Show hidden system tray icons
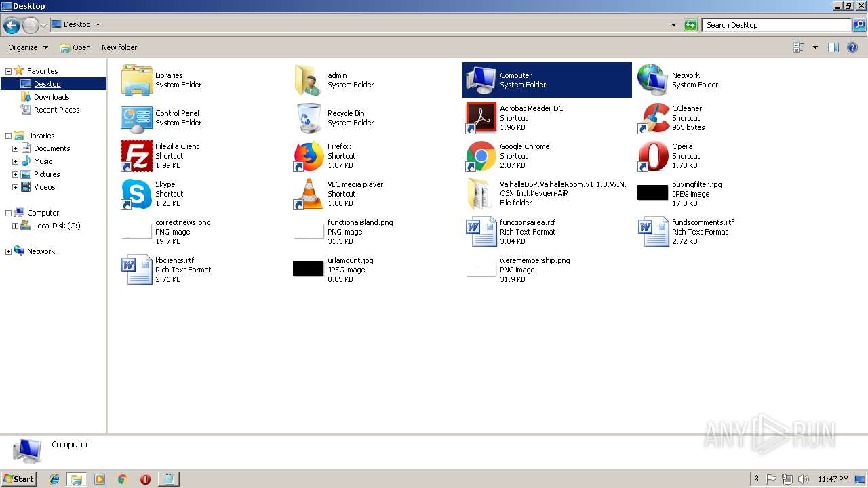This screenshot has height=488, width=868. click(756, 479)
